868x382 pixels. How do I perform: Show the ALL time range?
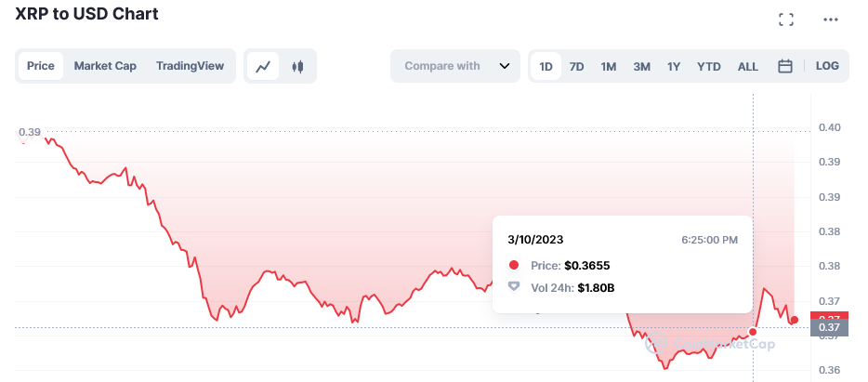coord(748,66)
